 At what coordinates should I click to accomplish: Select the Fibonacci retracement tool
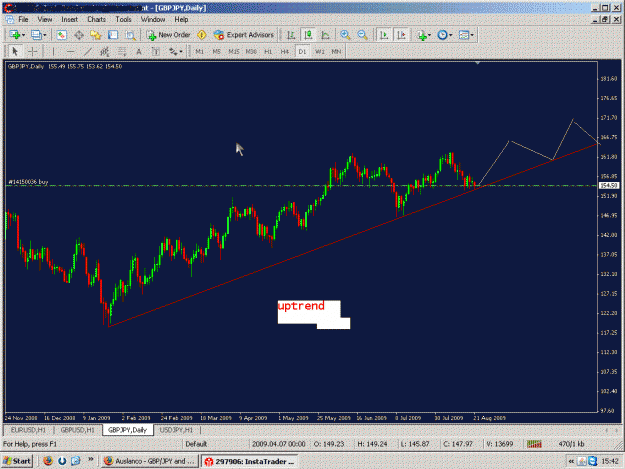point(122,51)
